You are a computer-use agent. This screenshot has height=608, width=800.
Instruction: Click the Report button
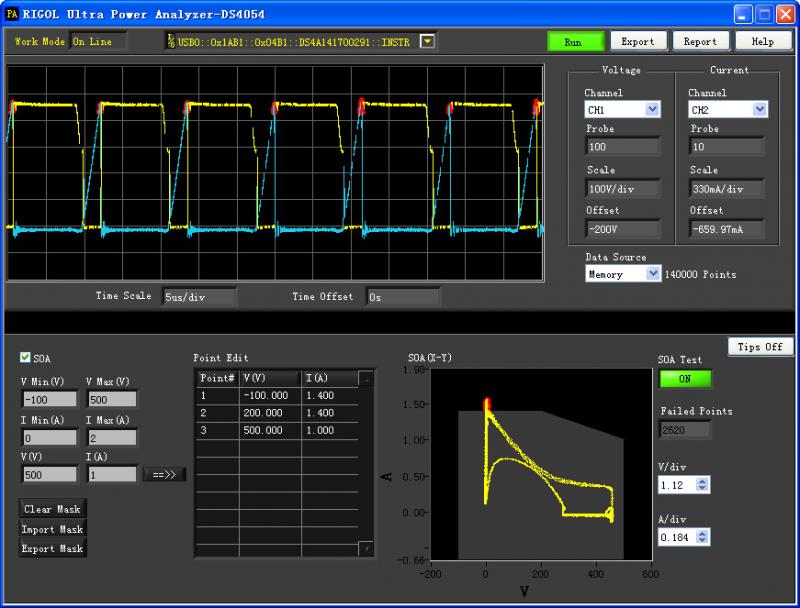point(700,41)
